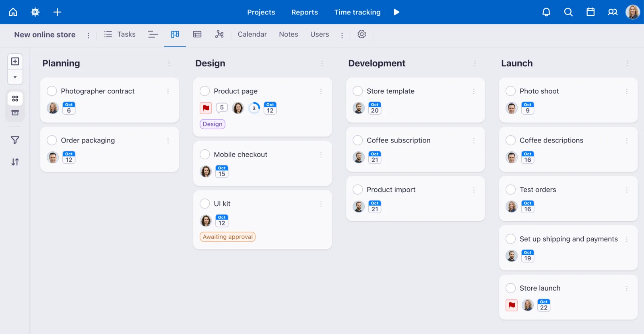Mark Photo shoot as done

(x=511, y=91)
